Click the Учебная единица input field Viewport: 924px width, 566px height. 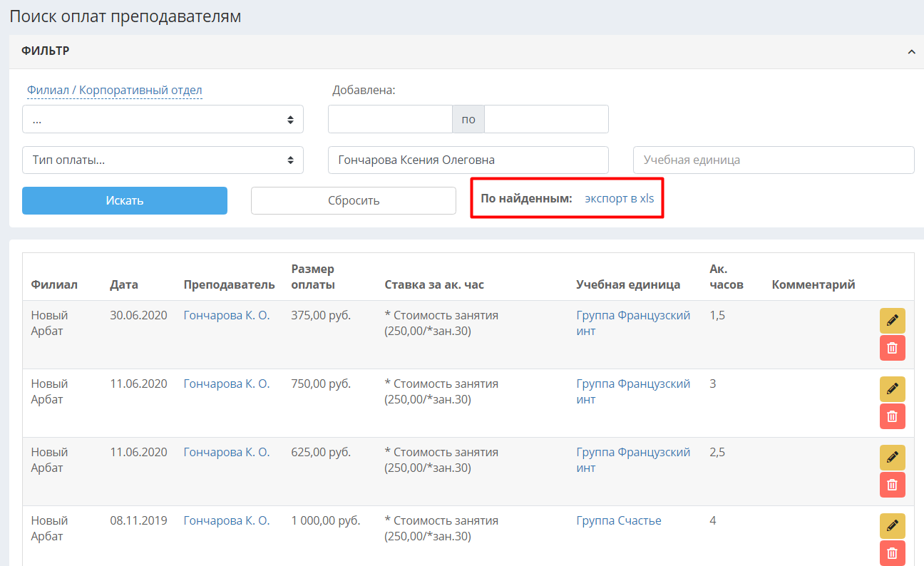click(x=774, y=160)
